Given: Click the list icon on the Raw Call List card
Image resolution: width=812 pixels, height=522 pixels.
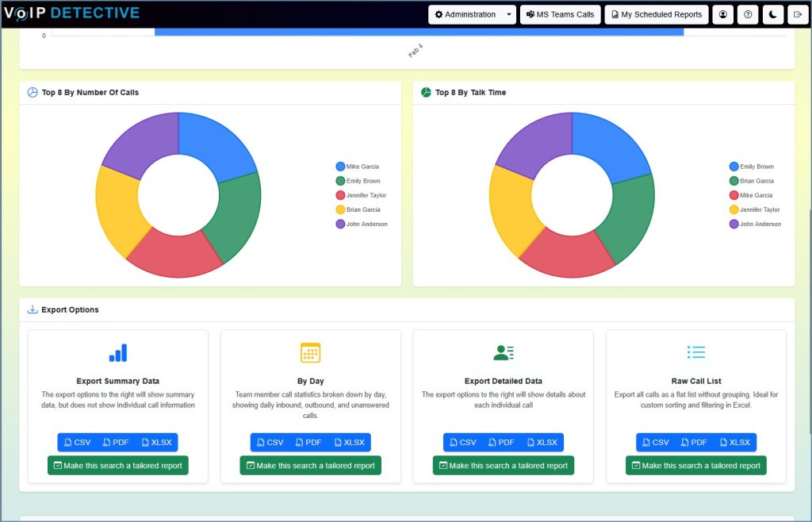Looking at the screenshot, I should pyautogui.click(x=695, y=351).
